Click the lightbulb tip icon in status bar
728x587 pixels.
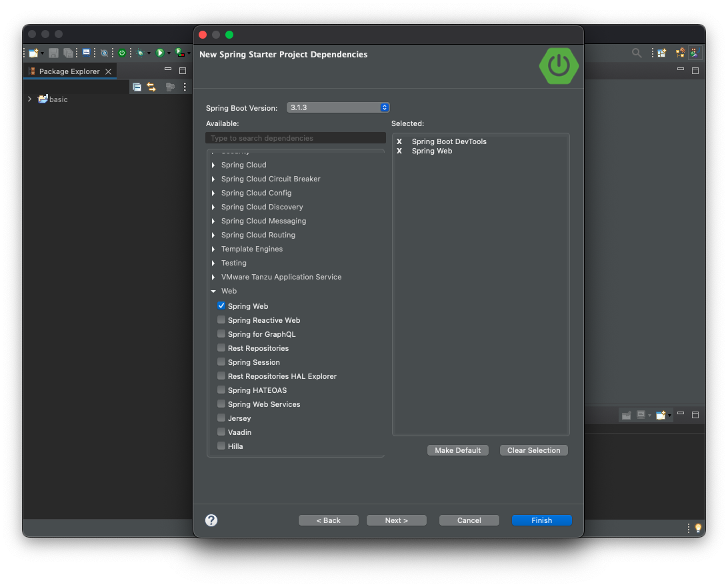698,528
